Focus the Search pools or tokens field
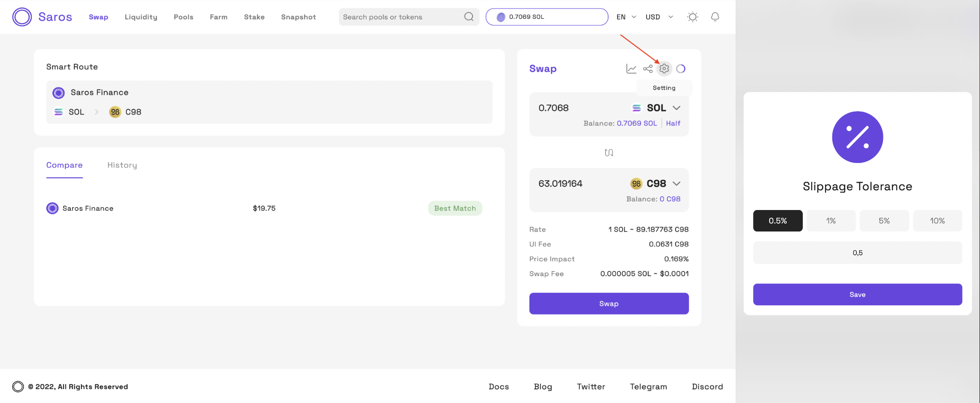Image resolution: width=980 pixels, height=403 pixels. pyautogui.click(x=401, y=17)
